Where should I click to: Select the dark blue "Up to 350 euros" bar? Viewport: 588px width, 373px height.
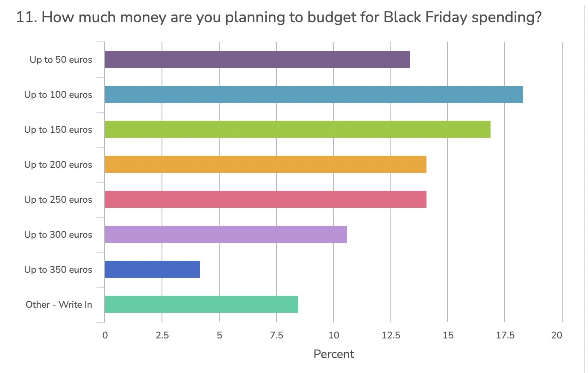(x=152, y=269)
